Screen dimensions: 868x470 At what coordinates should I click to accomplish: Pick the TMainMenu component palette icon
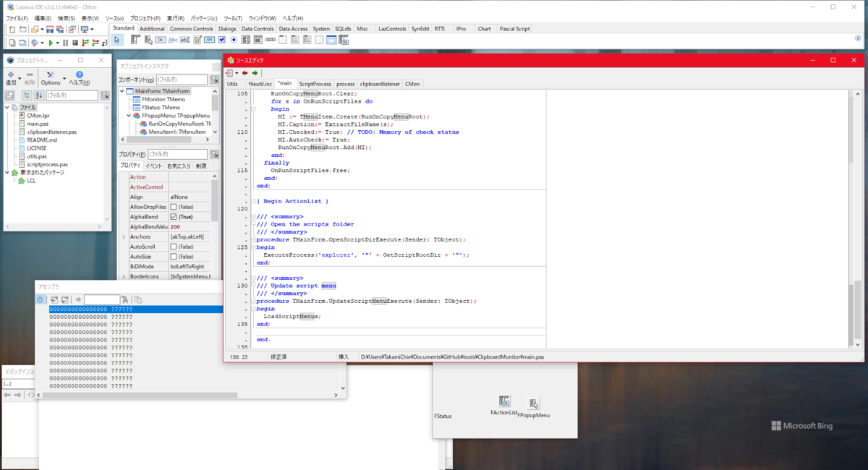click(136, 39)
